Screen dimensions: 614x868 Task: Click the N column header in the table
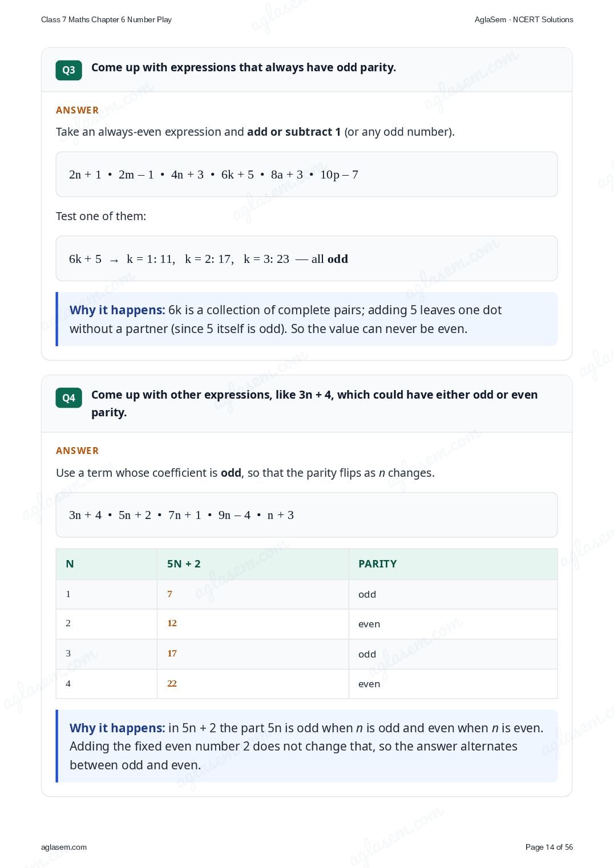[x=107, y=564]
